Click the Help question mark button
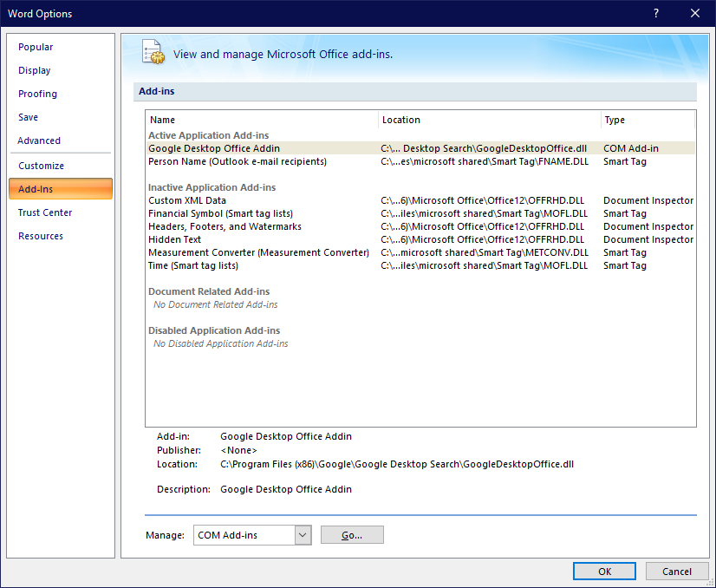716x588 pixels. click(656, 13)
